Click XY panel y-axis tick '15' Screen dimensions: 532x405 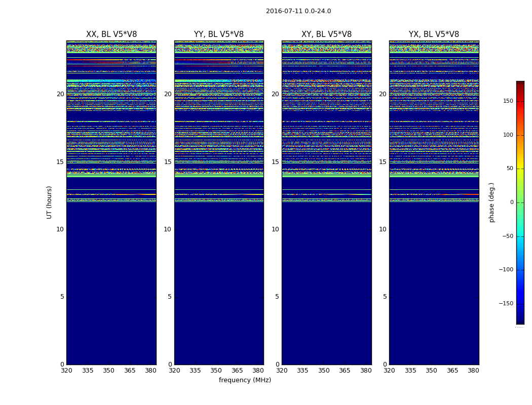coord(276,162)
